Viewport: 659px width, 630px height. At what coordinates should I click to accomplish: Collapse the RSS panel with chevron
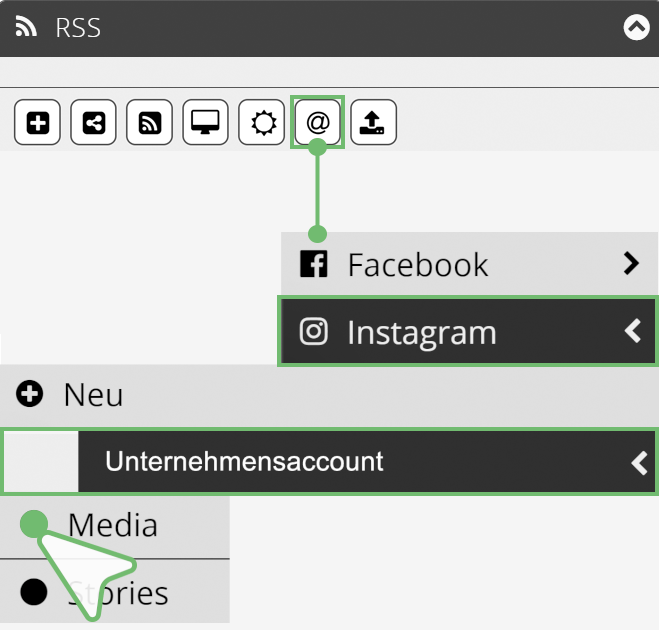tap(636, 28)
